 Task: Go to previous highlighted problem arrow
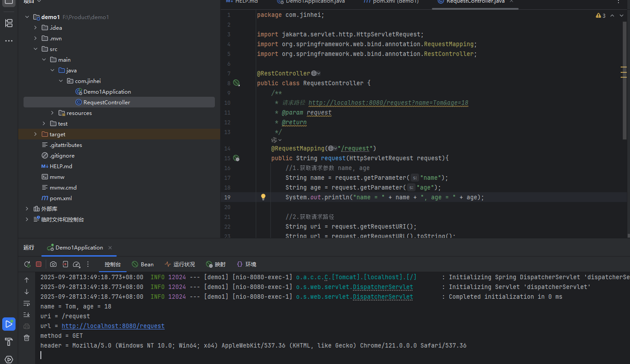[612, 16]
